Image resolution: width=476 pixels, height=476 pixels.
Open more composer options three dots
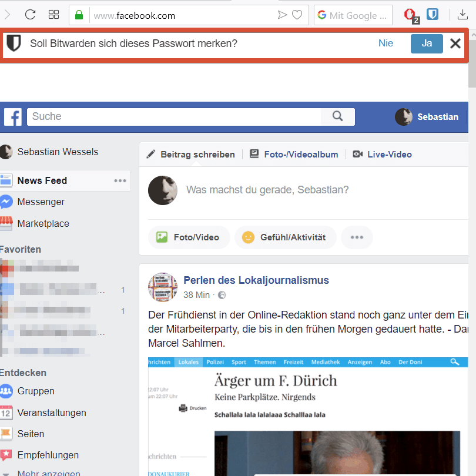point(357,237)
